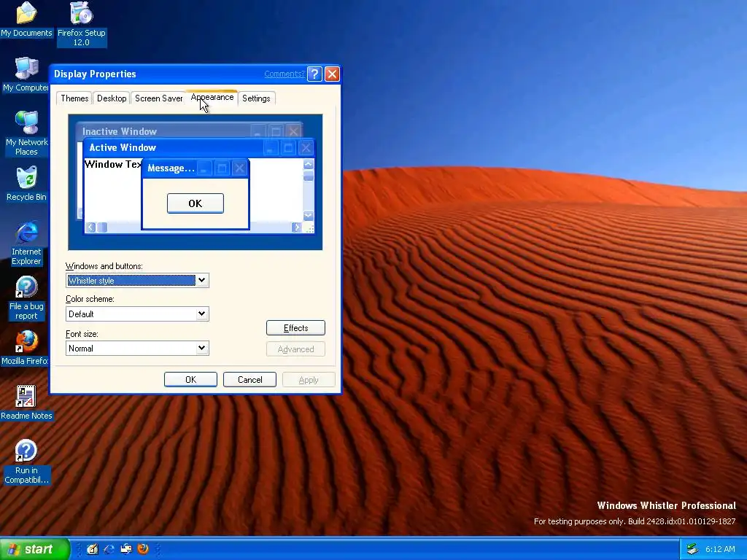Launch Internet Explorer from Quick Launch bar
This screenshot has height=560, width=747.
pyautogui.click(x=109, y=549)
